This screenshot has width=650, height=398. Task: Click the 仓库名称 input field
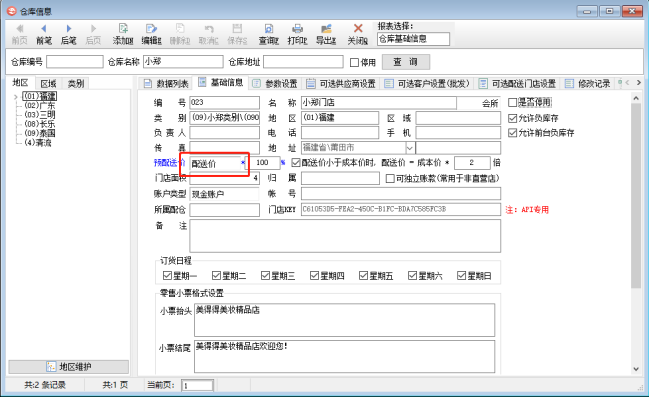[x=183, y=62]
